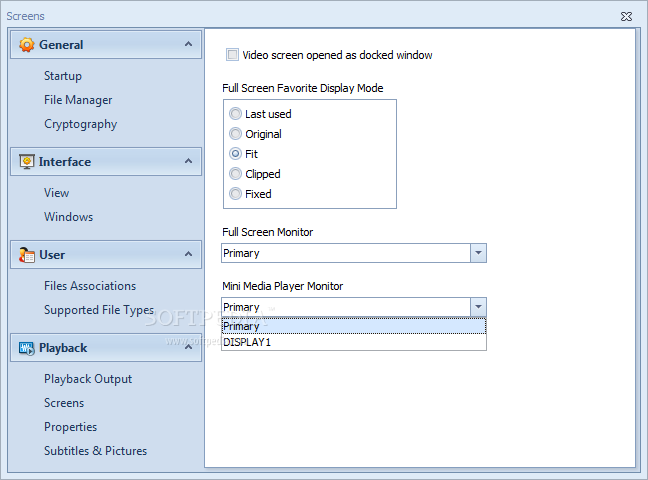Open the Full Screen Monitor dropdown arrow

[478, 253]
